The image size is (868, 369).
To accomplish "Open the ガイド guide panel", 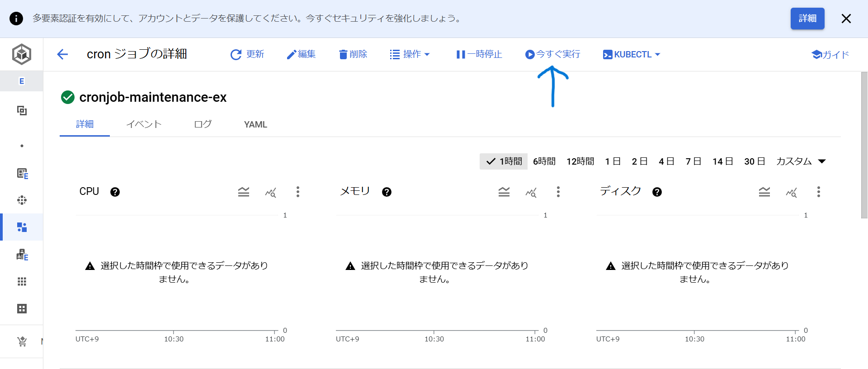I will click(830, 54).
